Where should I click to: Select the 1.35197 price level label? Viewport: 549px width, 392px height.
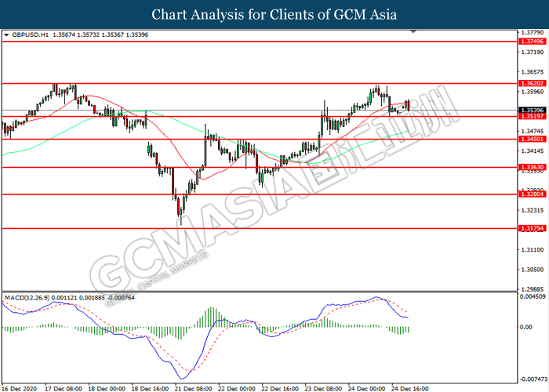533,116
